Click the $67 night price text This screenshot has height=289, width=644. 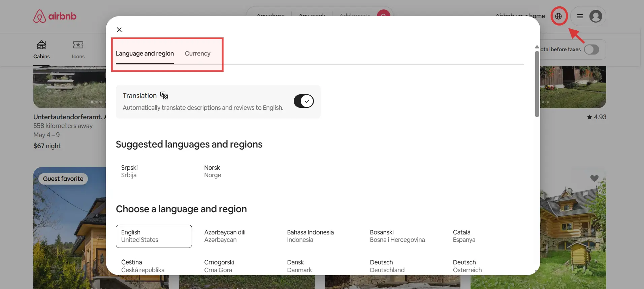click(x=47, y=146)
